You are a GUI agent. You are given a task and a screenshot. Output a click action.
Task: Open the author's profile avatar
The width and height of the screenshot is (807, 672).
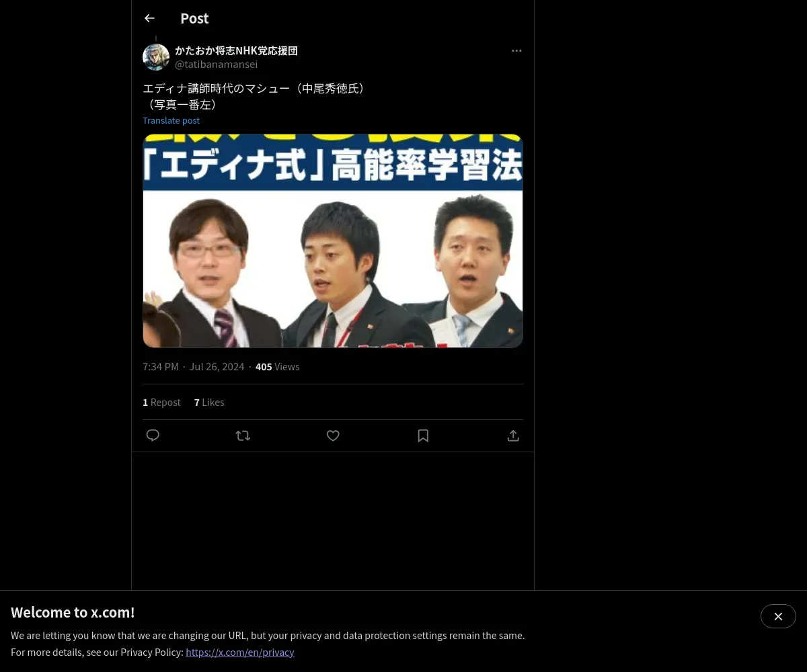[x=156, y=57]
